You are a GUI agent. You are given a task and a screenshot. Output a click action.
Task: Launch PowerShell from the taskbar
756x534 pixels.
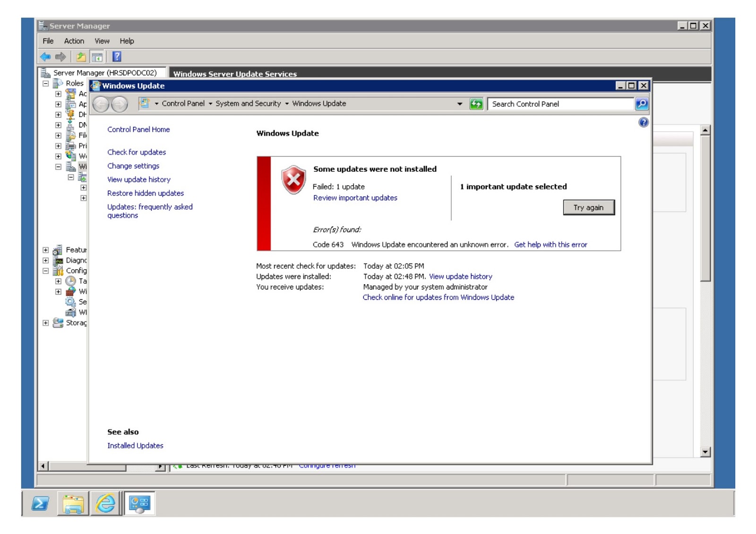pyautogui.click(x=40, y=503)
